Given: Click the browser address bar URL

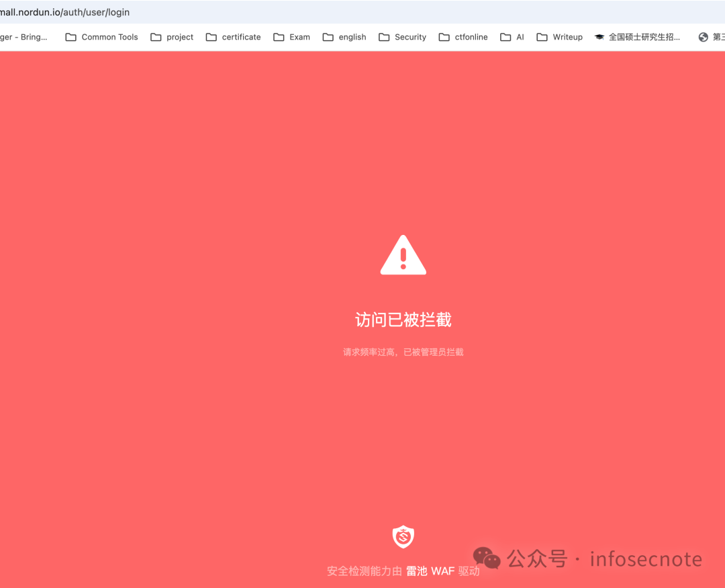Looking at the screenshot, I should coord(65,12).
